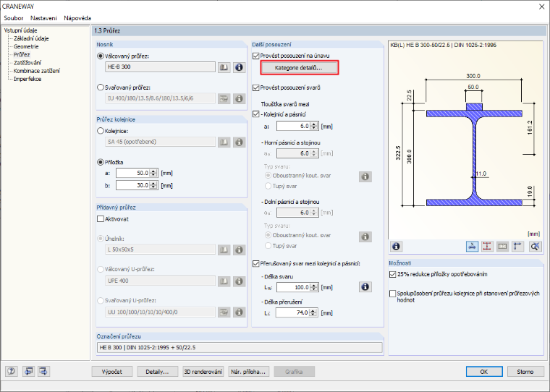This screenshot has width=550, height=392.
Task: Toggle Provést posouzení svarů checkbox
Action: point(256,88)
